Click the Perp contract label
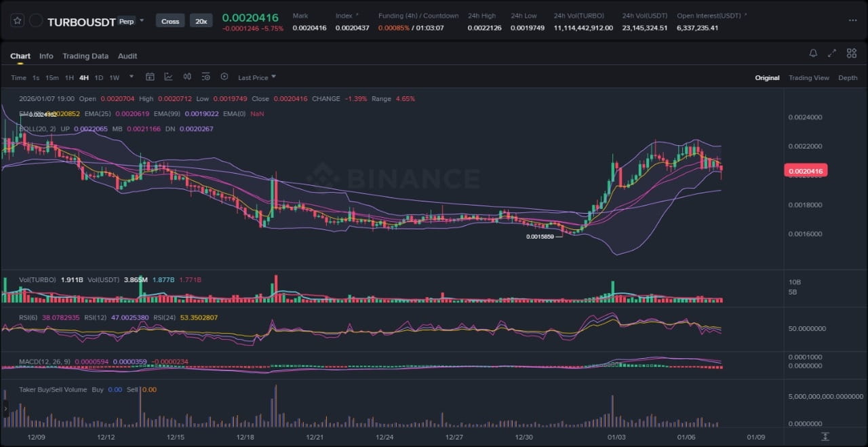 [x=126, y=21]
